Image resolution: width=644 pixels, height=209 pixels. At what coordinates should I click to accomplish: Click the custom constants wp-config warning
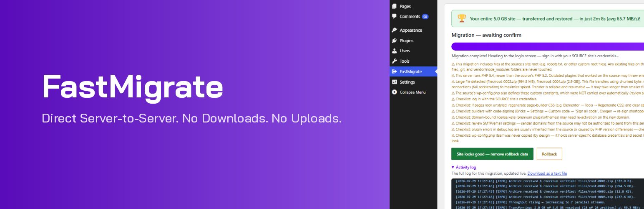[x=548, y=93]
